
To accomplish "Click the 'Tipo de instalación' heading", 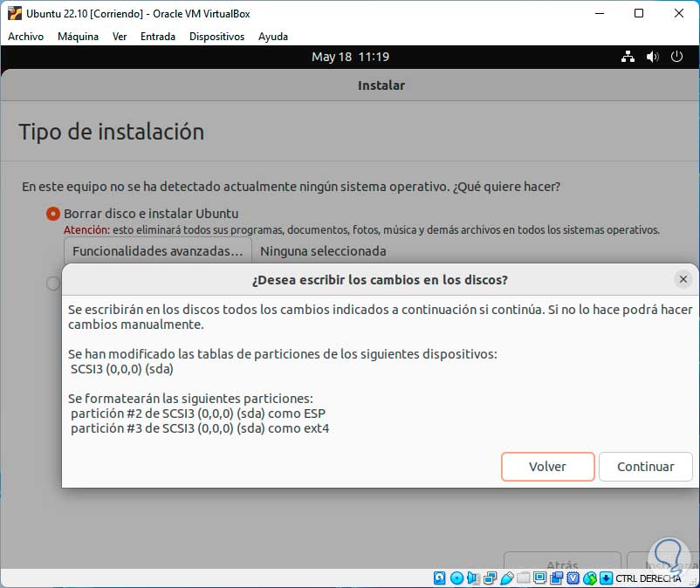I will (x=112, y=132).
